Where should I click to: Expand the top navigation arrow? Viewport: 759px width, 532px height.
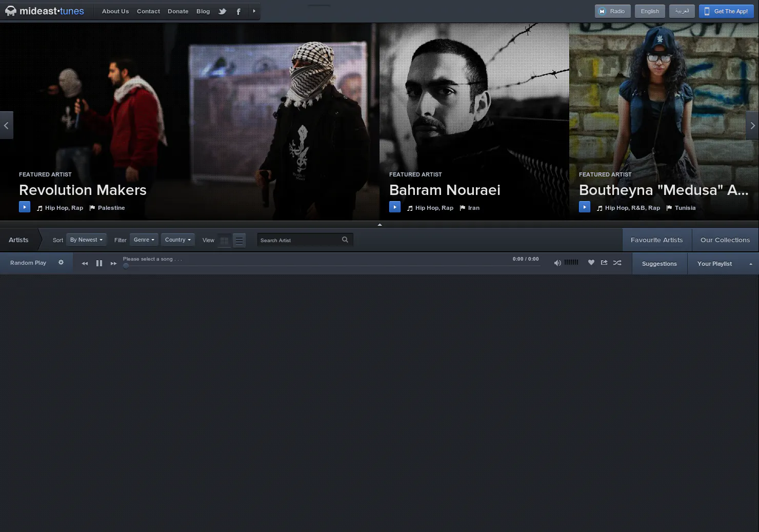point(254,11)
